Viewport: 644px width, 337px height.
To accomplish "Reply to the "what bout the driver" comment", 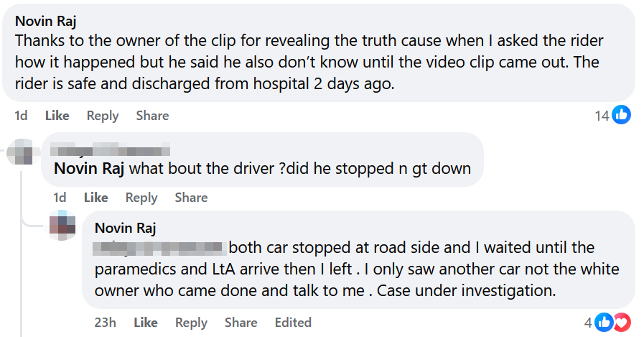I will point(141,198).
